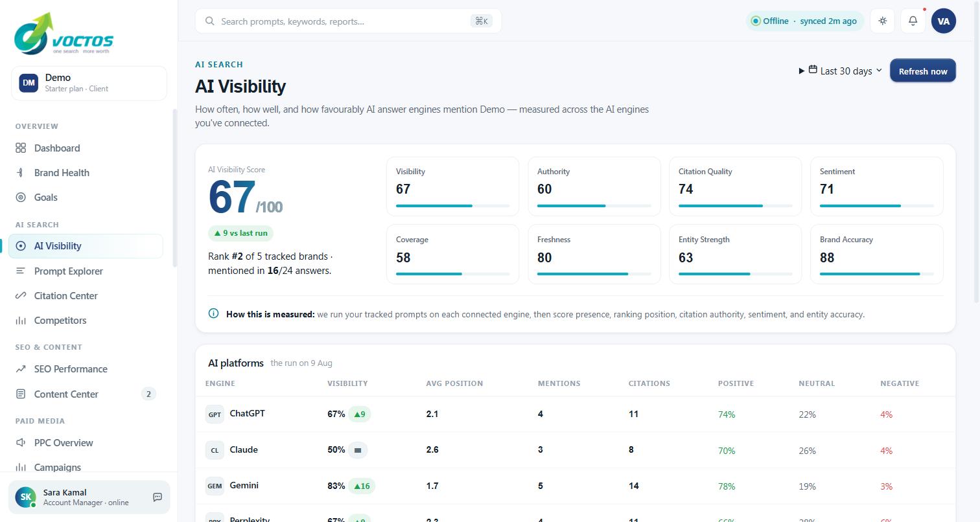Open the VA user avatar menu
This screenshot has height=522, width=980.
pos(944,21)
